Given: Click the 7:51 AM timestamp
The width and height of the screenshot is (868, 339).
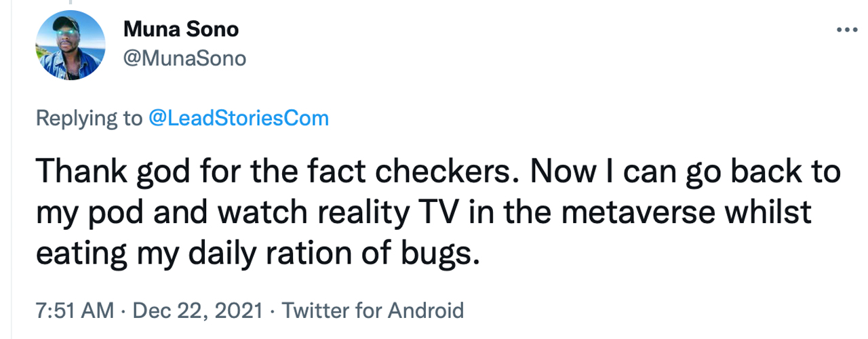Looking at the screenshot, I should [75, 311].
